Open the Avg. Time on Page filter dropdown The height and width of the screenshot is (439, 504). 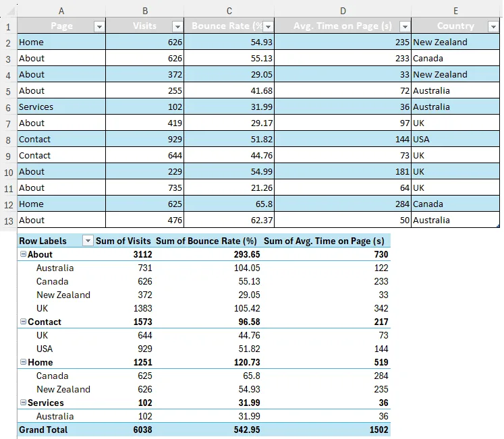(x=405, y=27)
